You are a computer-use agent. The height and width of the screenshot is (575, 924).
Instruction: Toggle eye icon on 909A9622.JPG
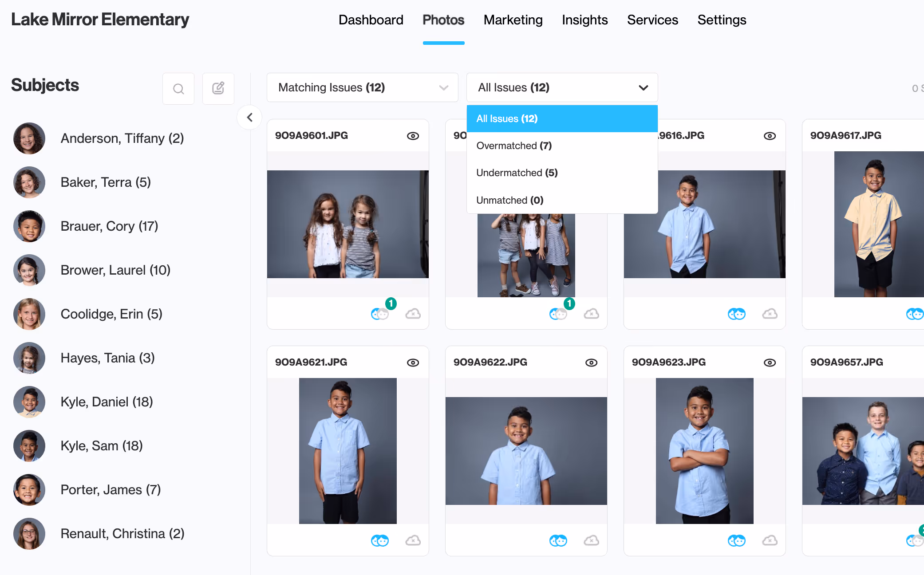[591, 362]
